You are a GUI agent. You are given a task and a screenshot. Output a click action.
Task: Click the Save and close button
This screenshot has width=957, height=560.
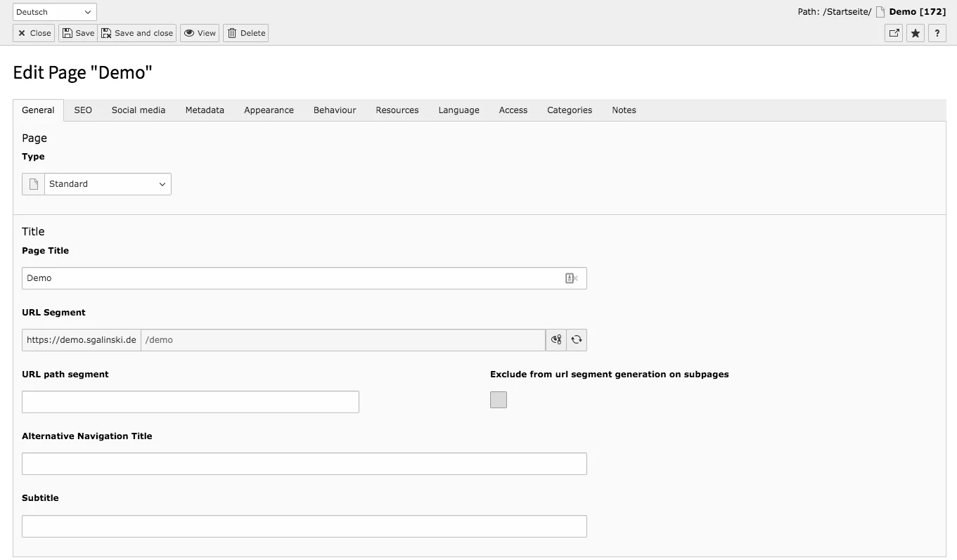(x=137, y=32)
